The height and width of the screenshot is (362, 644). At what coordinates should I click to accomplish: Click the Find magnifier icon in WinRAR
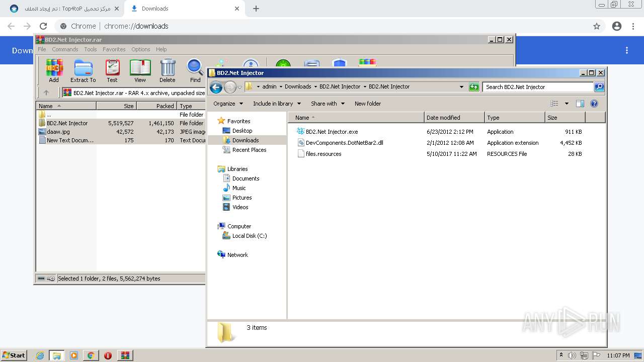point(195,71)
